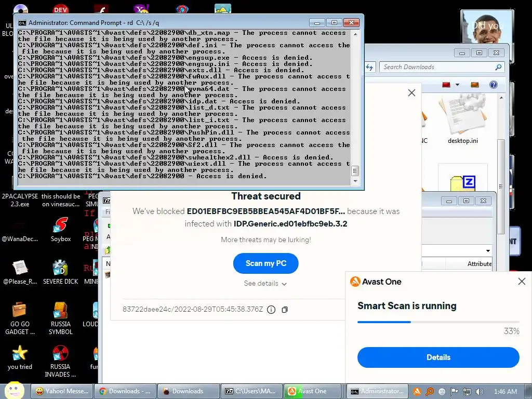Switch to Yahoo! Messenger taskbar item
532x399 pixels.
click(x=62, y=391)
